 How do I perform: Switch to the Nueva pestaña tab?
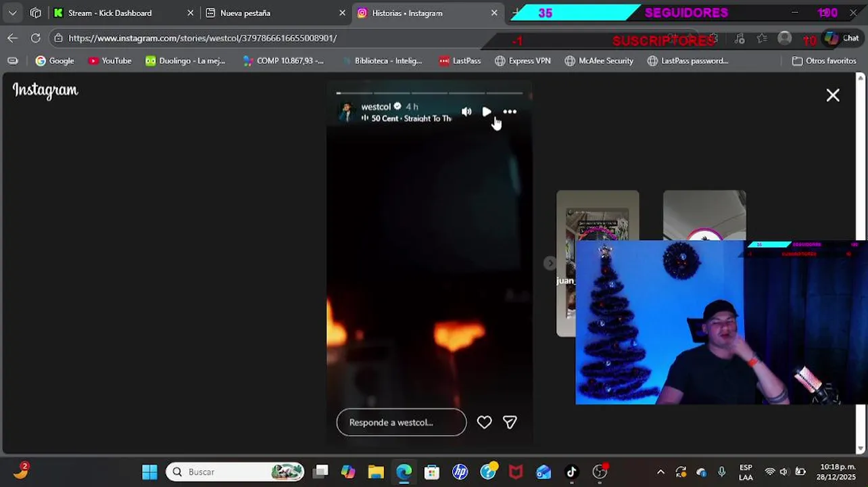(x=245, y=13)
